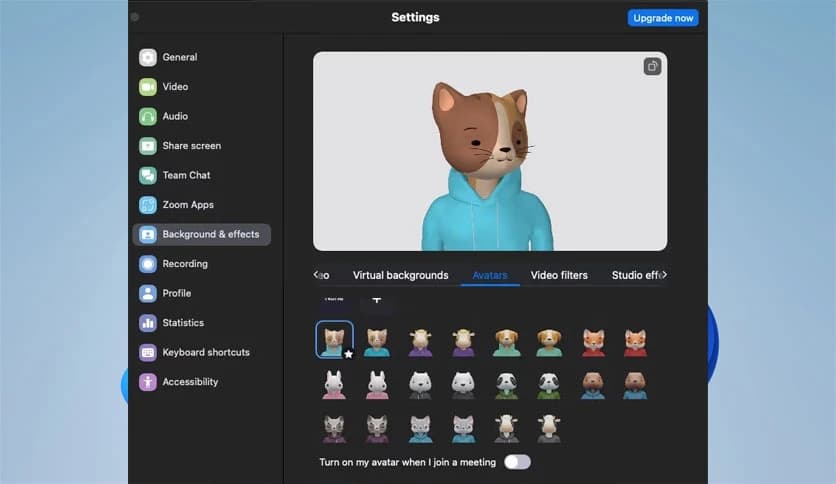The height and width of the screenshot is (484, 836).
Task: Select Background & effects in sidebar
Action: 202,235
